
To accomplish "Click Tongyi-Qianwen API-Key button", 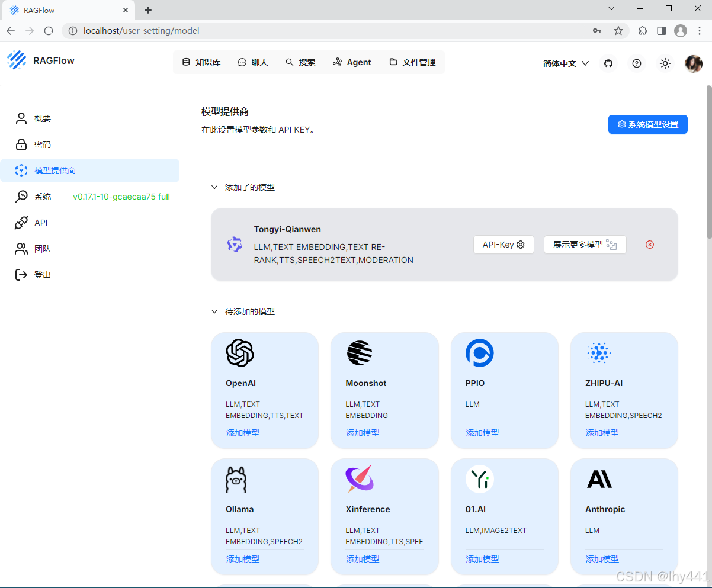I will pos(503,245).
